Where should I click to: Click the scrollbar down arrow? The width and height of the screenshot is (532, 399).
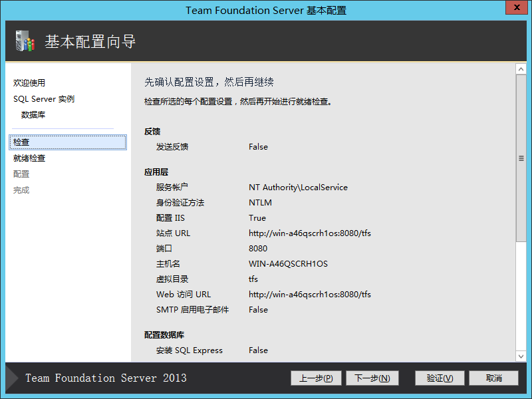pos(521,356)
